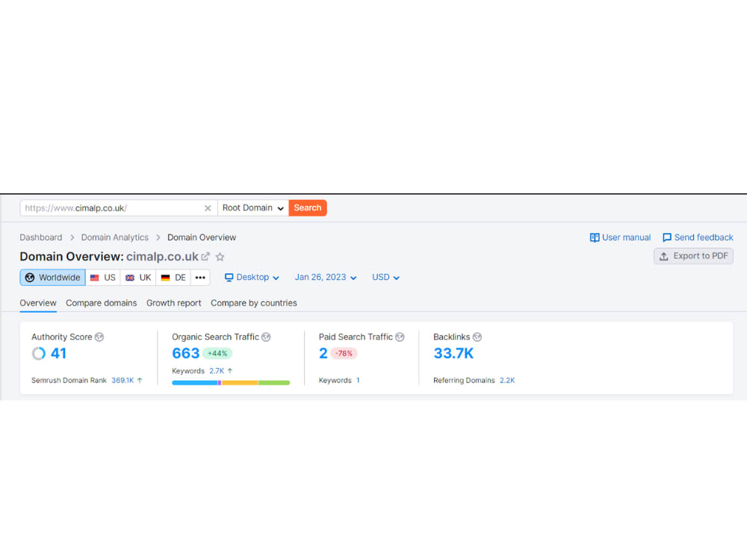Click Domain Overview breadcrumb
The width and height of the screenshot is (747, 560).
(202, 237)
